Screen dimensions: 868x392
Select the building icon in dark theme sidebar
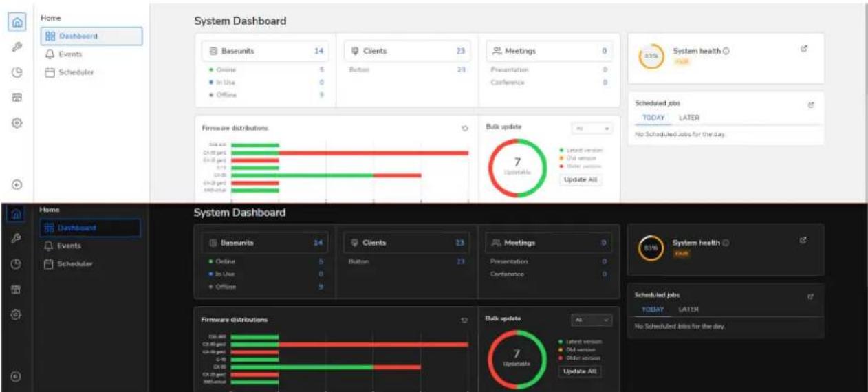[17, 290]
